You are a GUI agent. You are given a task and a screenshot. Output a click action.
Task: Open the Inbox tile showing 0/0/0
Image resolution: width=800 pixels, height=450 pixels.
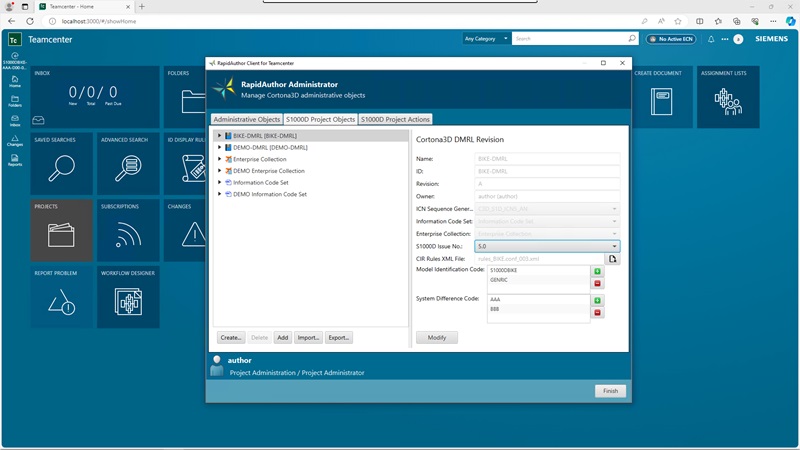tap(95, 97)
